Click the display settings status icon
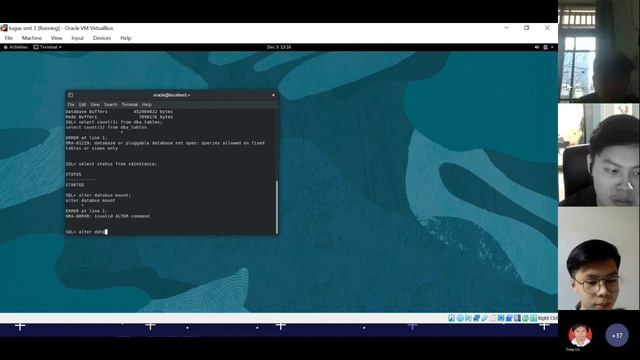The height and width of the screenshot is (360, 640). 501,318
